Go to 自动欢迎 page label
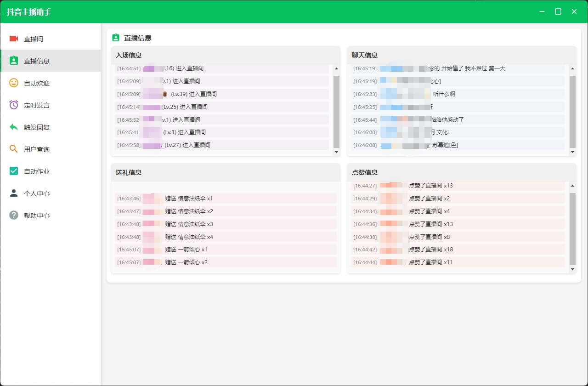The image size is (588, 386). coord(37,83)
